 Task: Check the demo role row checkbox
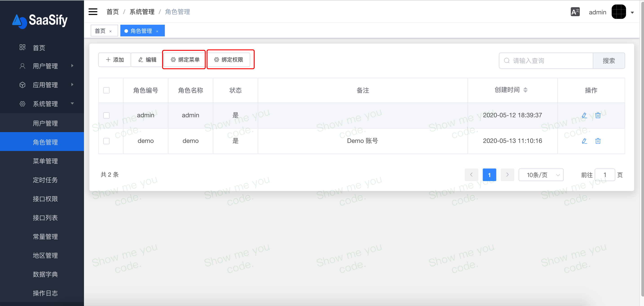(x=106, y=141)
